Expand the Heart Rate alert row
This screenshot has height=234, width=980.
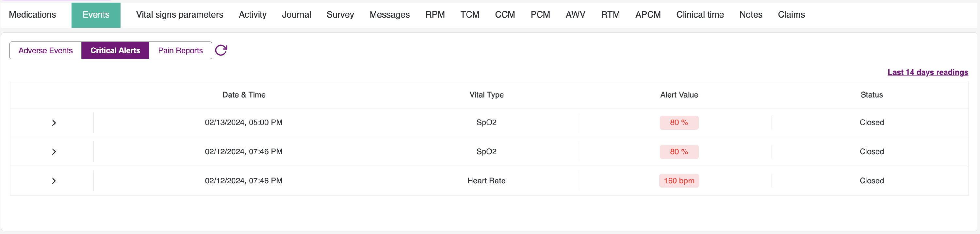click(x=54, y=181)
